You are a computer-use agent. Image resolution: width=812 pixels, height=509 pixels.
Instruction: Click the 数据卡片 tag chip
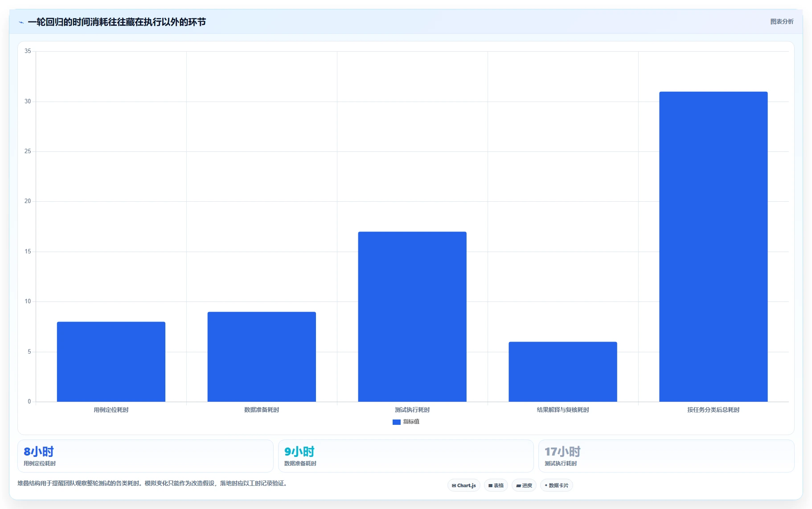[556, 485]
